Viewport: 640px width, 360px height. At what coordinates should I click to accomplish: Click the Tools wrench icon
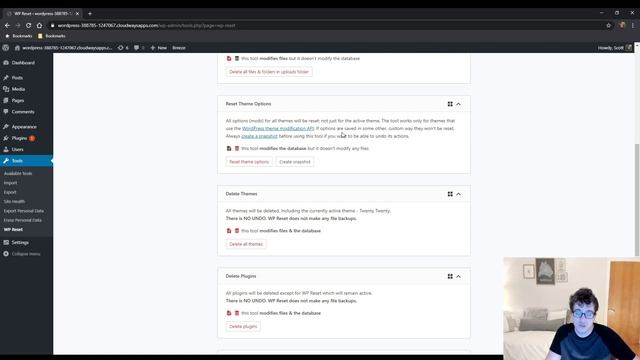tap(6, 161)
